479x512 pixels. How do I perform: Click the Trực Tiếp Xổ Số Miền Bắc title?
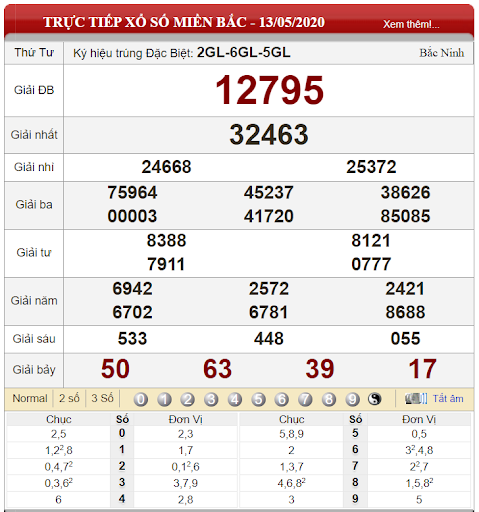point(184,22)
